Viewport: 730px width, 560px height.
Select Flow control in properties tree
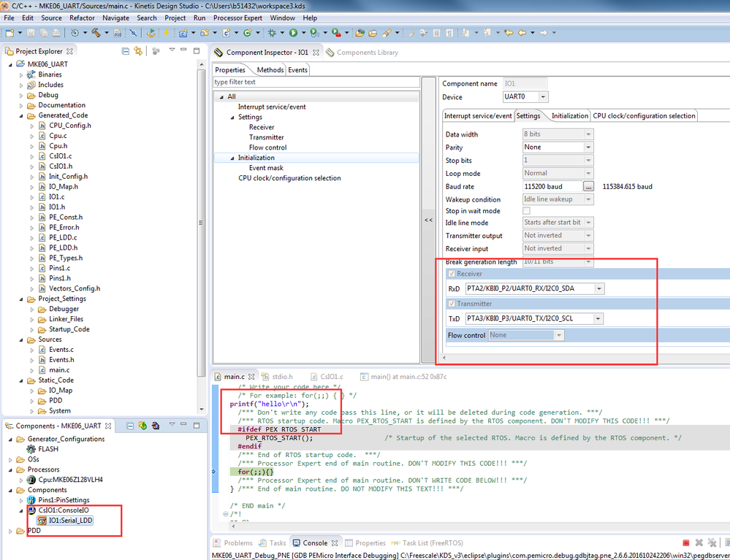[x=267, y=147]
